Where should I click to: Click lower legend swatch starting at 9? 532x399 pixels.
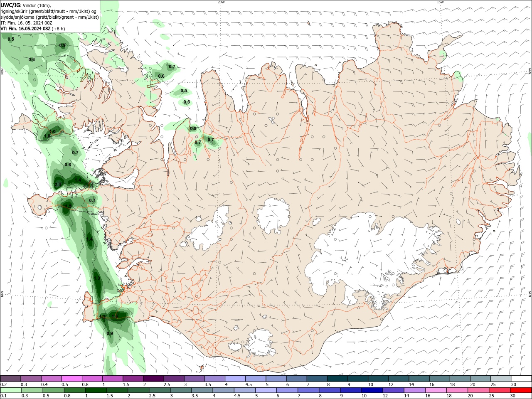pos(350,390)
